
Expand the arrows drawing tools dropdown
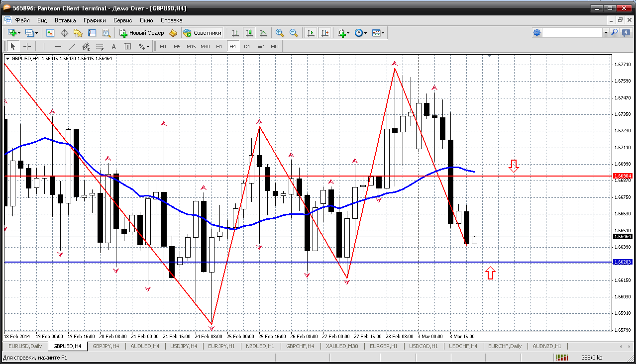(144, 46)
